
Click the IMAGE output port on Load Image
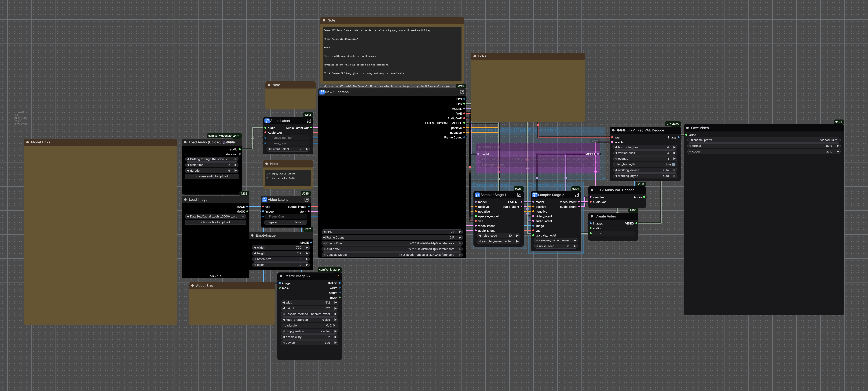coord(247,207)
